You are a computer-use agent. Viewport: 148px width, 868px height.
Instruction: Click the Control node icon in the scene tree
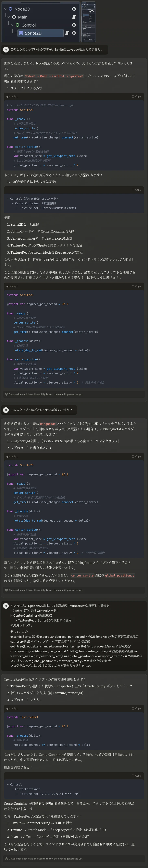[x=17, y=25]
